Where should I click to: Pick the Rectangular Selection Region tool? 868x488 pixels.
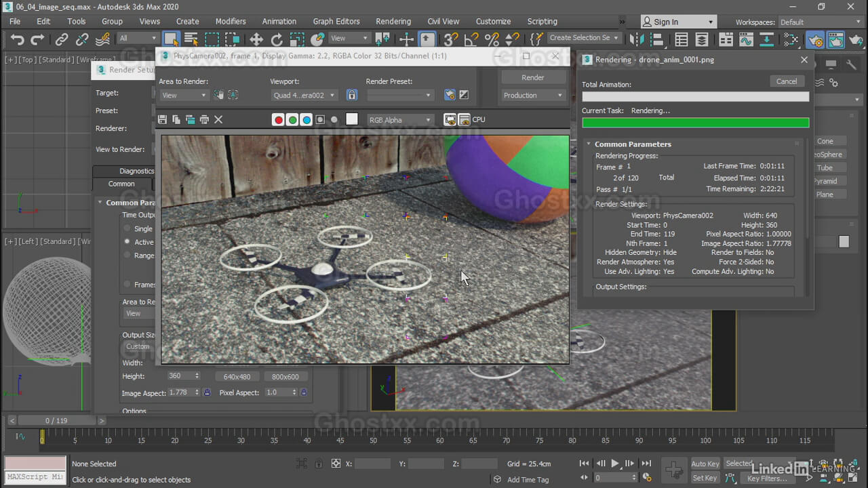(212, 39)
